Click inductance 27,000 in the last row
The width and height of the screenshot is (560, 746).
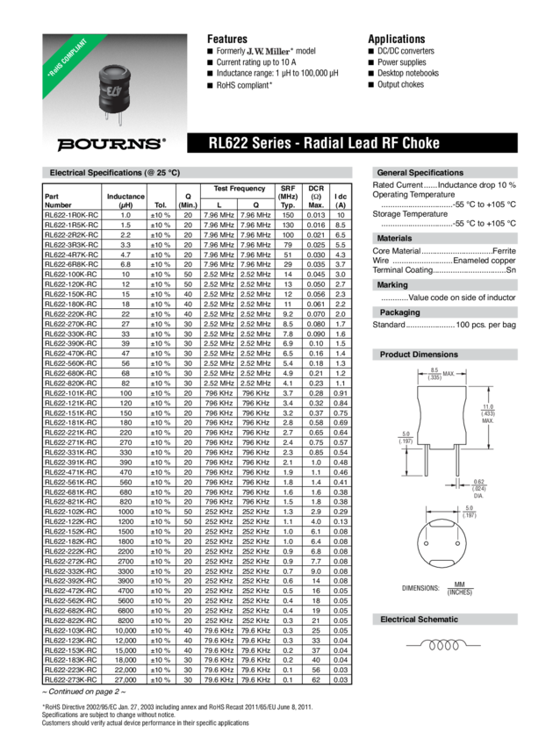pos(126,680)
